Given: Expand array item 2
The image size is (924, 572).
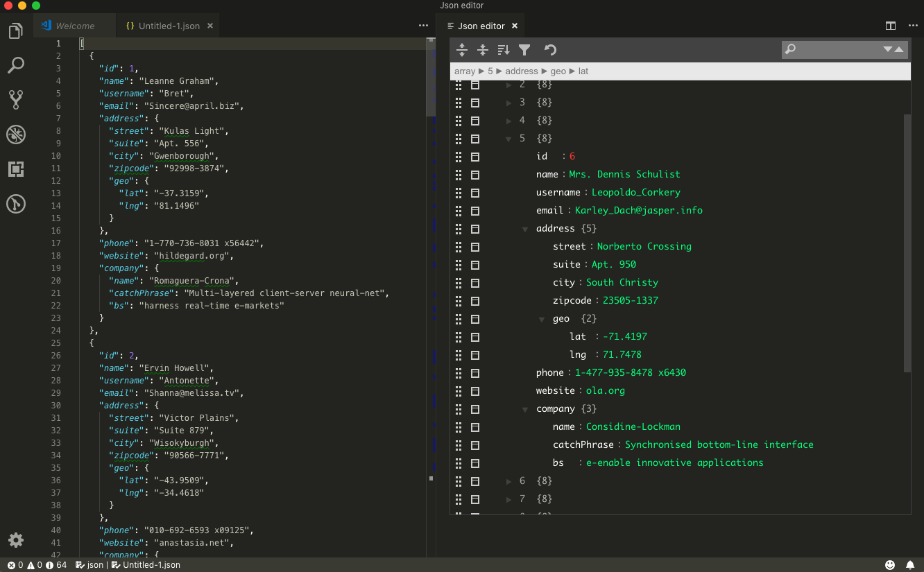Looking at the screenshot, I should pos(509,84).
